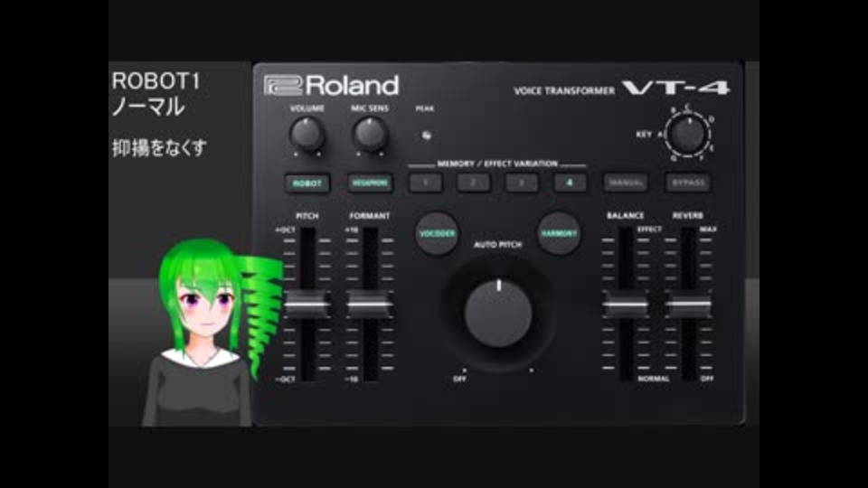This screenshot has height=488, width=868.
Task: Click the -OCT mark on pitch slider
Action: (x=285, y=379)
